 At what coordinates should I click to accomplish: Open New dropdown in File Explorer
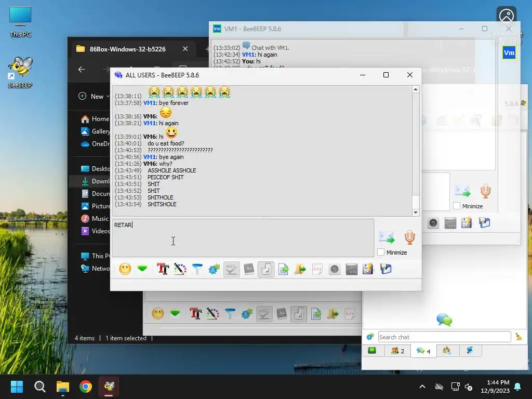95,96
